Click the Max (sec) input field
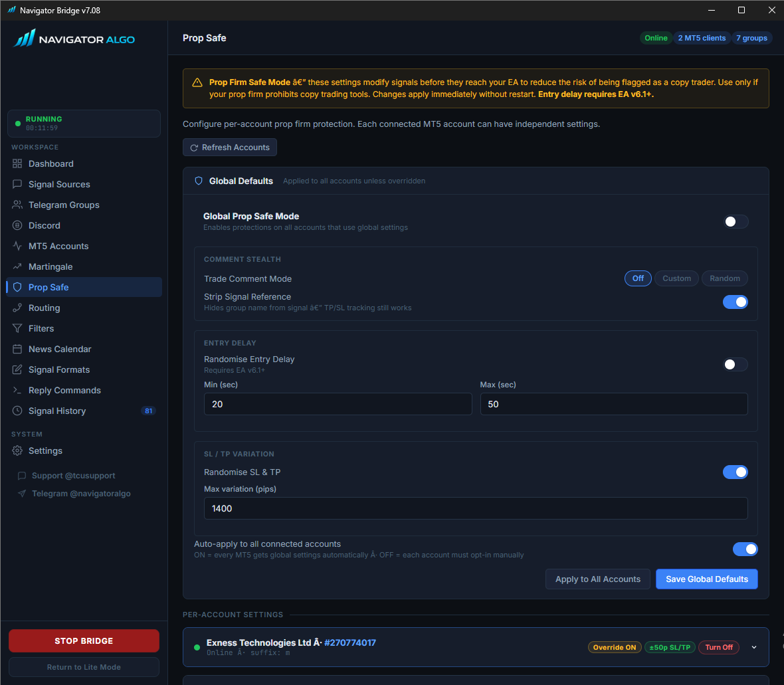The image size is (784, 685). pyautogui.click(x=614, y=404)
